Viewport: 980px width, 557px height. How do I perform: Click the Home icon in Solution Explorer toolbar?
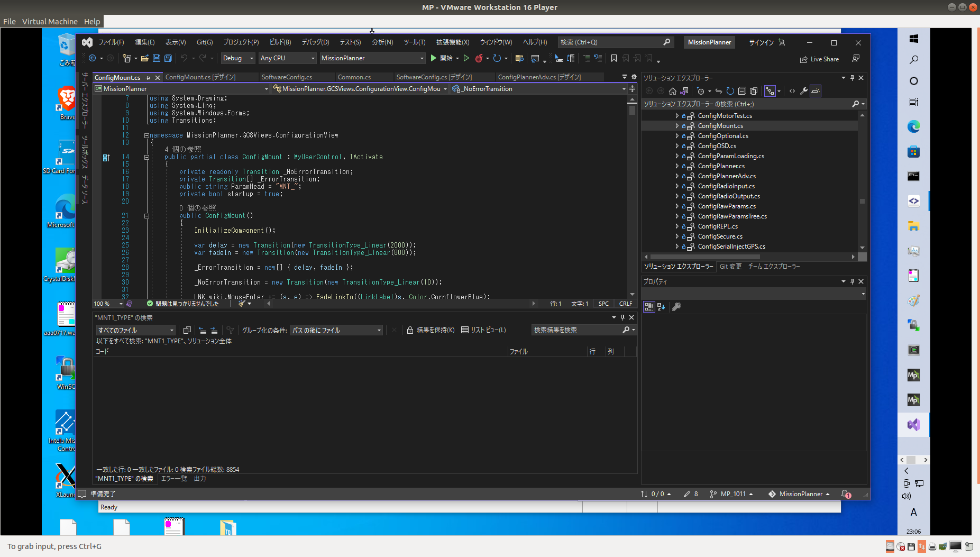(672, 91)
